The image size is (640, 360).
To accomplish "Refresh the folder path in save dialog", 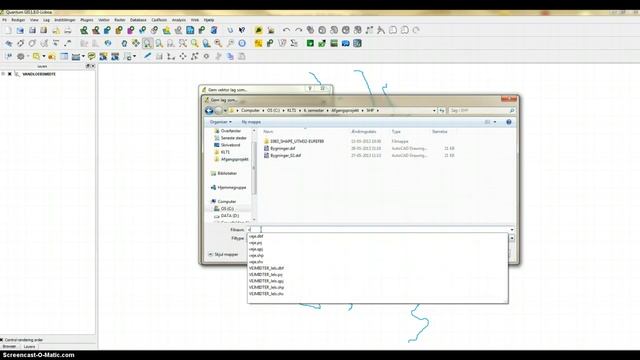I will pyautogui.click(x=441, y=111).
